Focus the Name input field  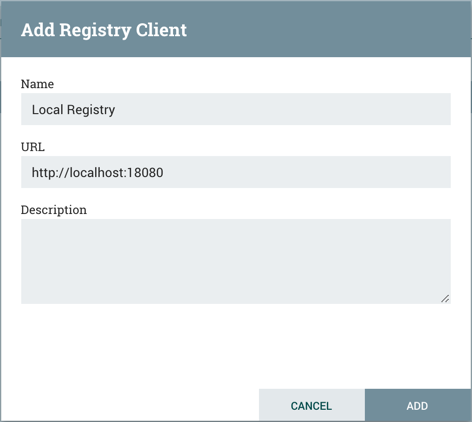coord(236,109)
